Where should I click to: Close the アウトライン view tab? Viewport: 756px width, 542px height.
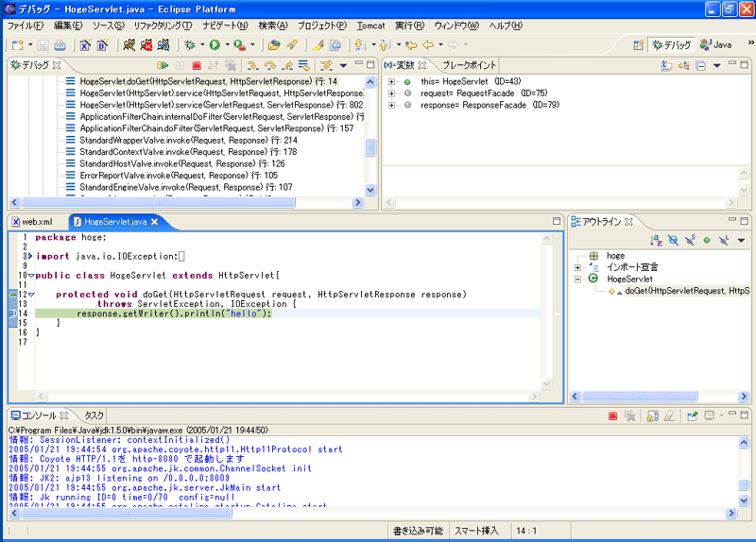(x=628, y=222)
